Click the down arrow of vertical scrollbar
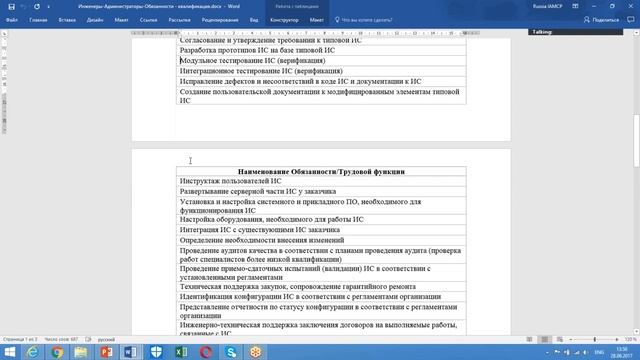The height and width of the screenshot is (360, 640). pos(636,332)
